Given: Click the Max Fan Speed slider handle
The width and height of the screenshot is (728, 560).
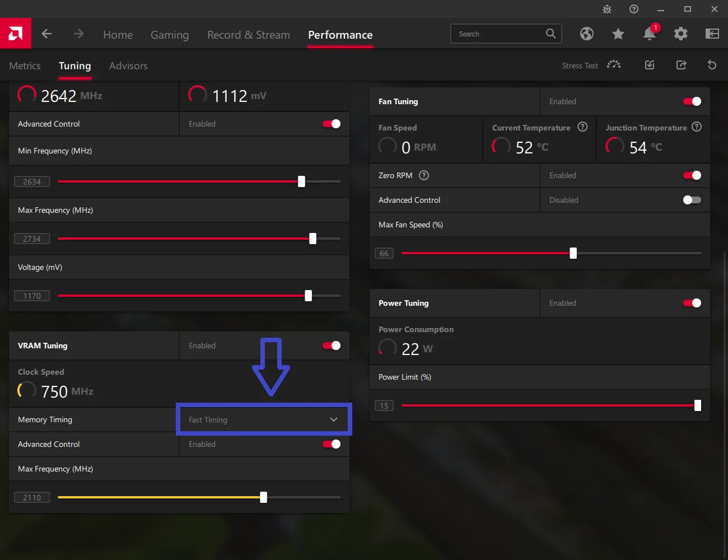Looking at the screenshot, I should (573, 253).
